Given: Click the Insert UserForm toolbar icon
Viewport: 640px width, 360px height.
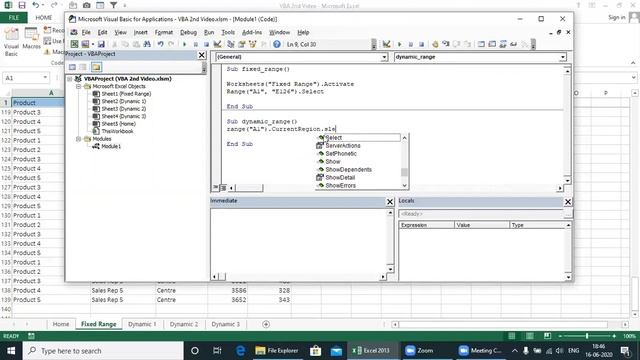Looking at the screenshot, I should coord(85,44).
